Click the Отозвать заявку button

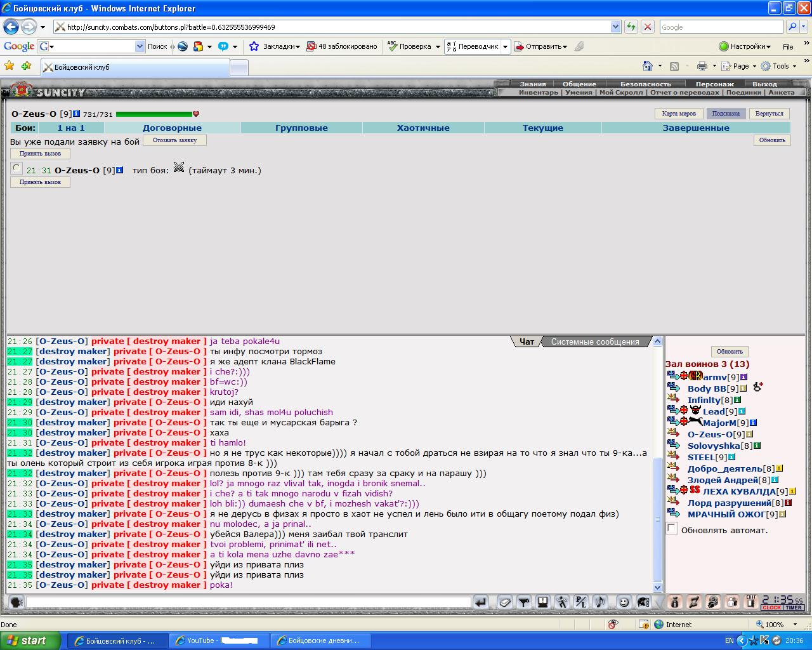[x=174, y=140]
